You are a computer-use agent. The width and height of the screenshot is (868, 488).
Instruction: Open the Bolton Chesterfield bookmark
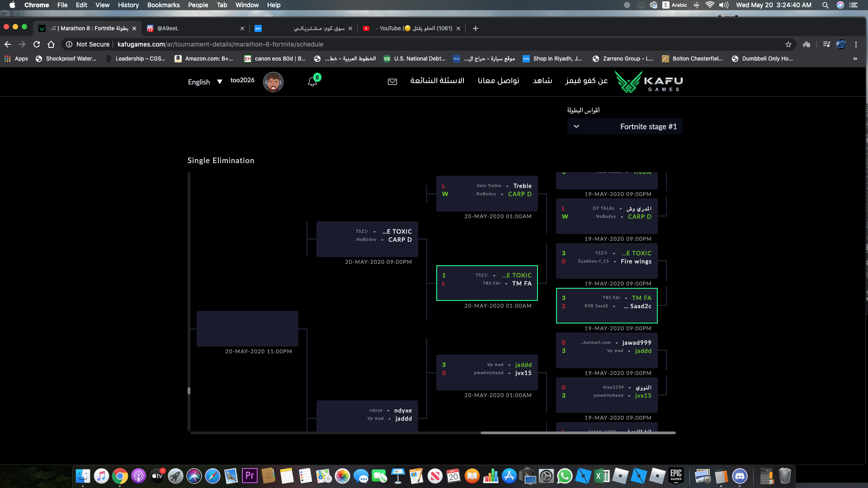click(x=692, y=59)
